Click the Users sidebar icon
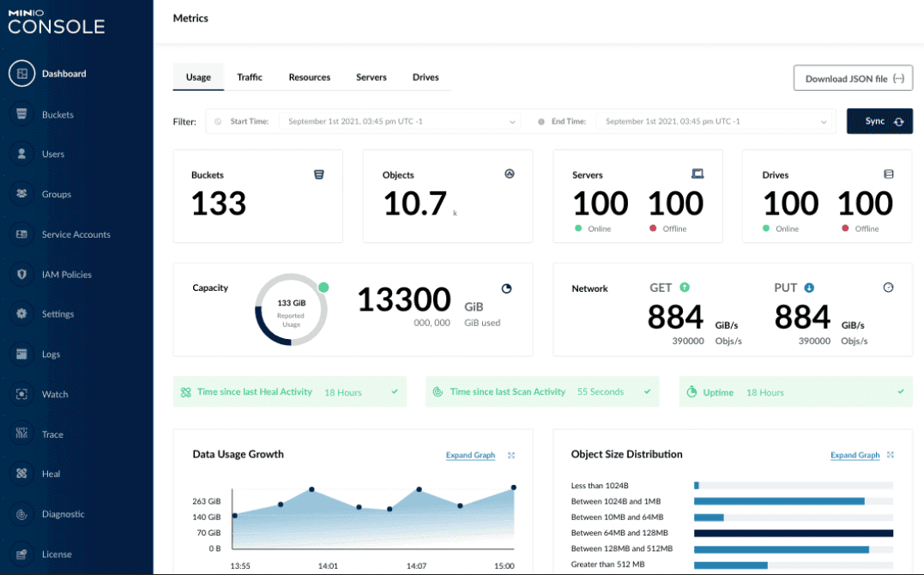924x575 pixels. tap(21, 154)
